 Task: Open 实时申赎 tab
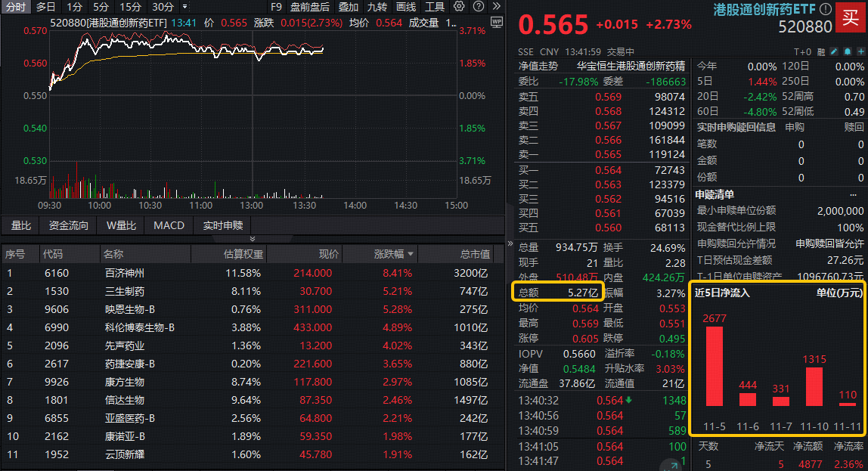tap(223, 225)
